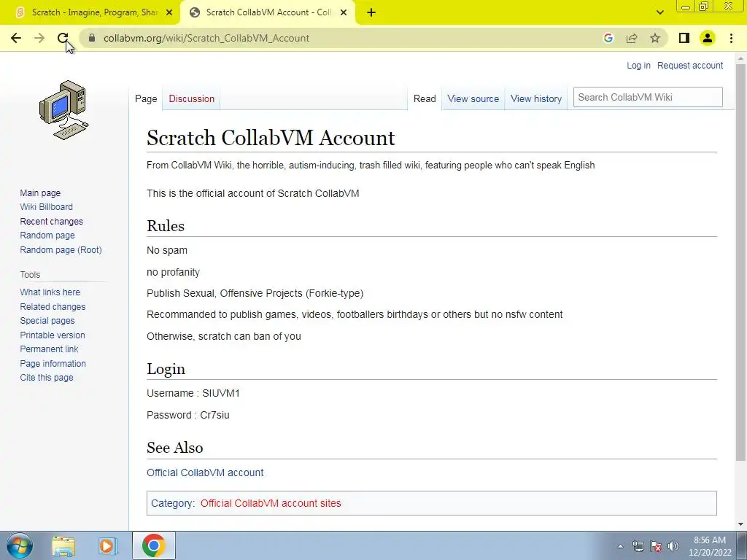Expand the tab search dropdown
The width and height of the screenshot is (747, 560).
click(659, 12)
